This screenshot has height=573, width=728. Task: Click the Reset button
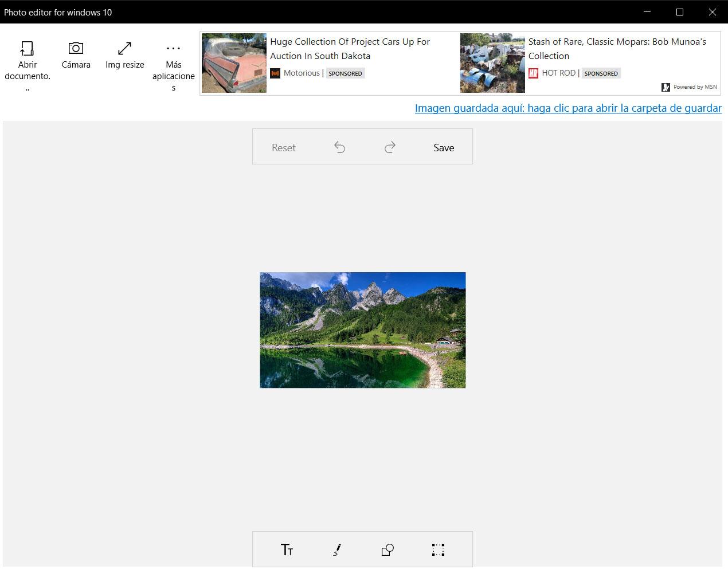(284, 147)
